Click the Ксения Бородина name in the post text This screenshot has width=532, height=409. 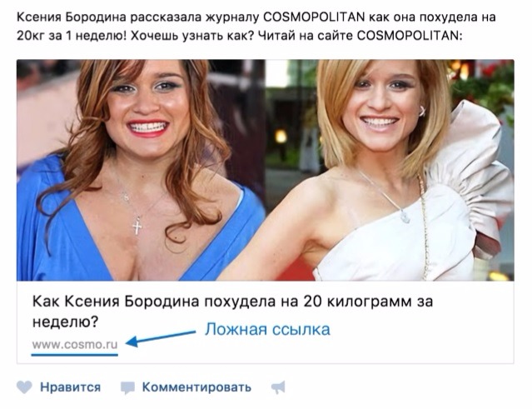click(71, 17)
